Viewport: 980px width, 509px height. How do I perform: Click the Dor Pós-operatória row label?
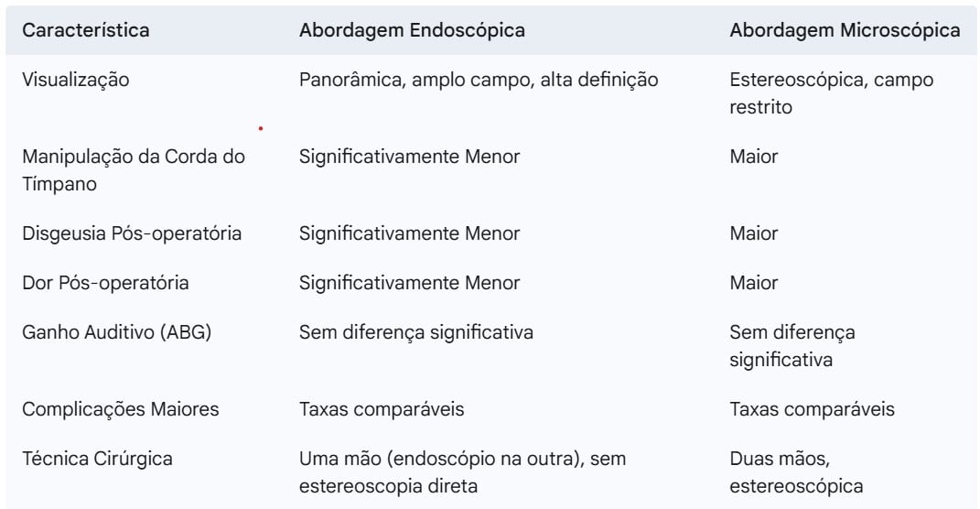(105, 283)
